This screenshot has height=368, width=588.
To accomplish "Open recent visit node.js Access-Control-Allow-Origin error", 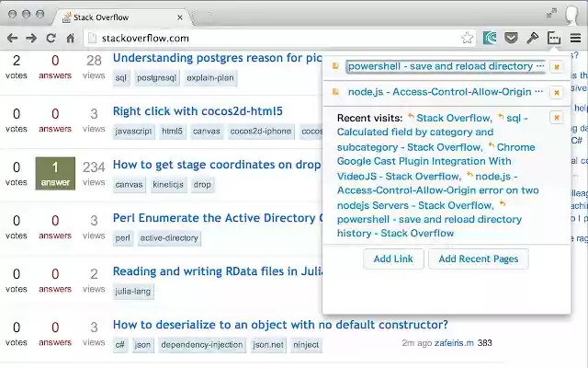I will point(438,190).
